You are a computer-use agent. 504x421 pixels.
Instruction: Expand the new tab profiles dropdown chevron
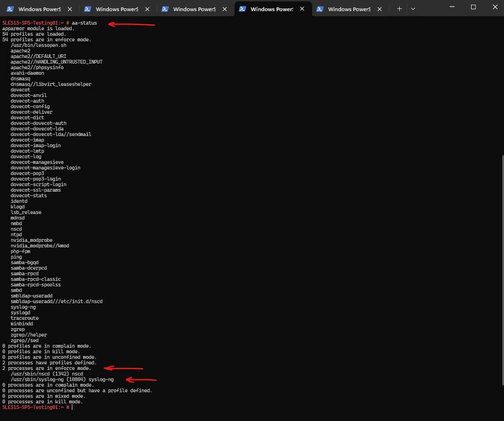click(x=413, y=9)
